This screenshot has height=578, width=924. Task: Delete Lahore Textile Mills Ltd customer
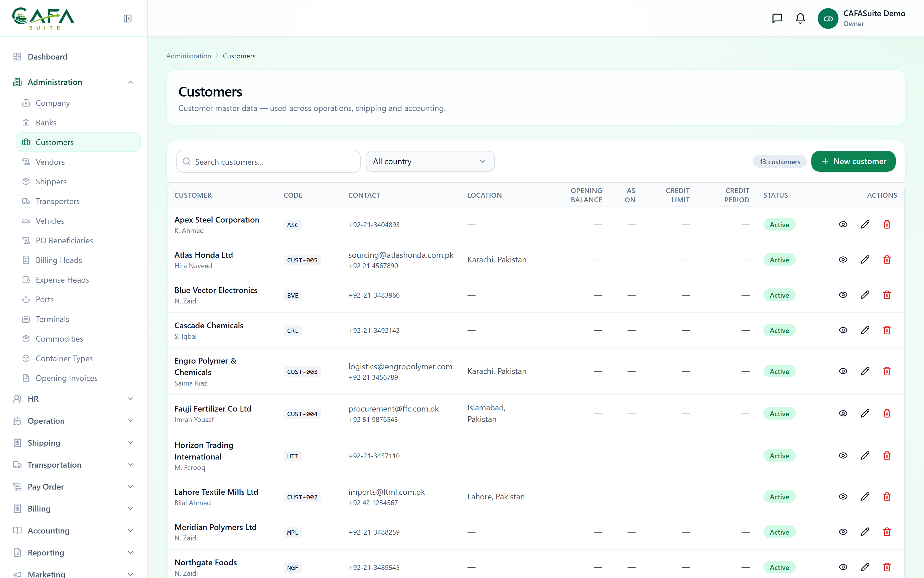pos(887,497)
